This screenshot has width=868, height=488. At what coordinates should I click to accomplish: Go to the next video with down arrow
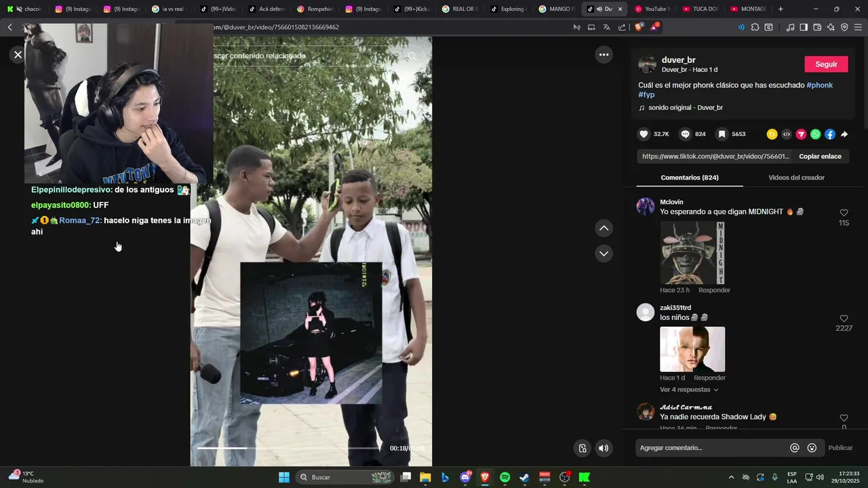604,253
